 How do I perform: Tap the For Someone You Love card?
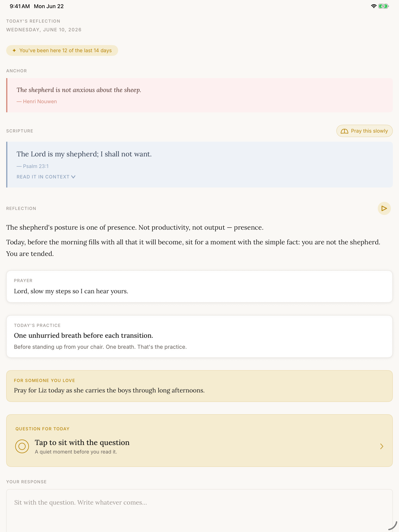(x=199, y=386)
